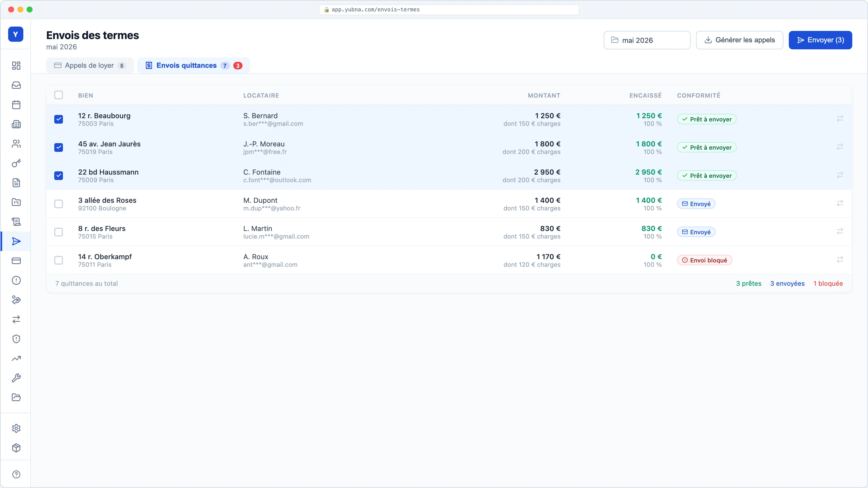868x488 pixels.
Task: Uncheck the 12 r. Beaubourg row checkbox
Action: click(59, 119)
